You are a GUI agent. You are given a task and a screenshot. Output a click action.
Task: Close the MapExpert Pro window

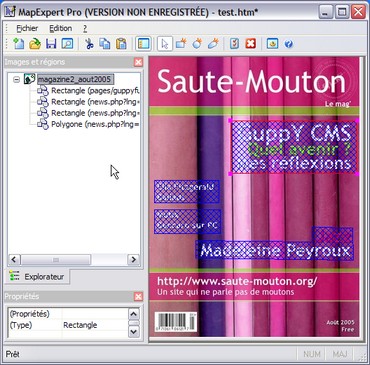coord(359,12)
